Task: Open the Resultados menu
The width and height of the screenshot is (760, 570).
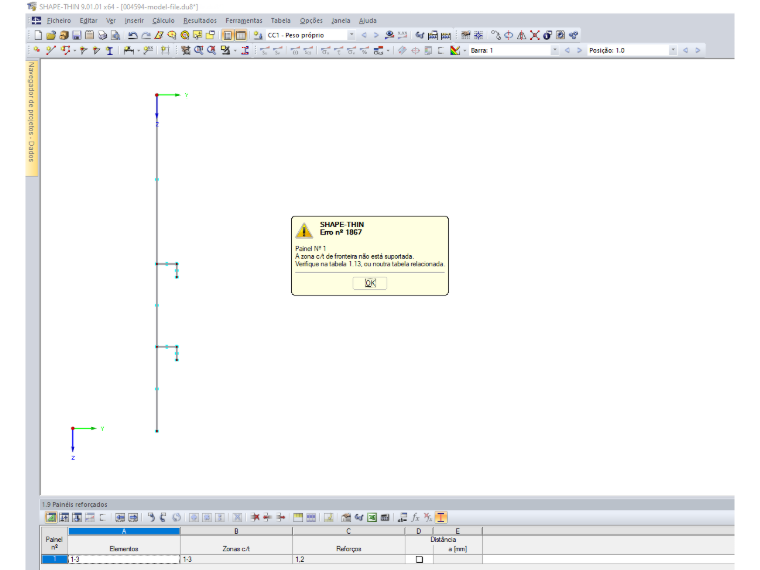Action: pyautogui.click(x=200, y=20)
